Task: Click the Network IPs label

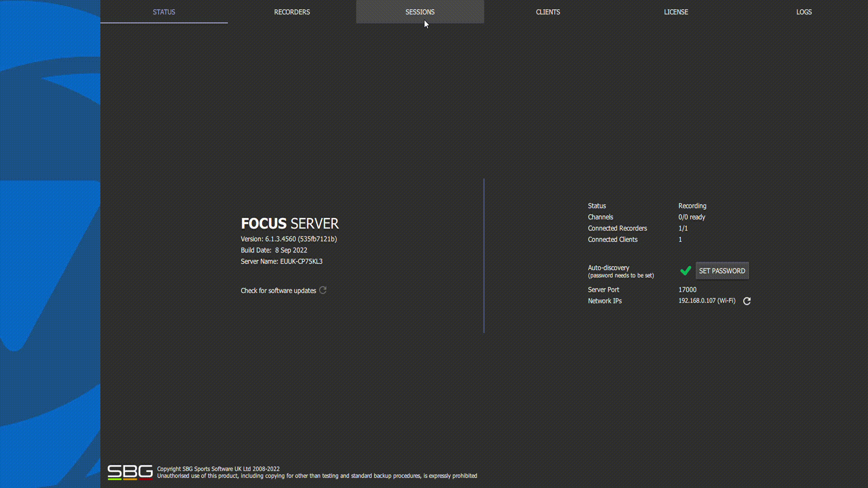Action: coord(604,301)
